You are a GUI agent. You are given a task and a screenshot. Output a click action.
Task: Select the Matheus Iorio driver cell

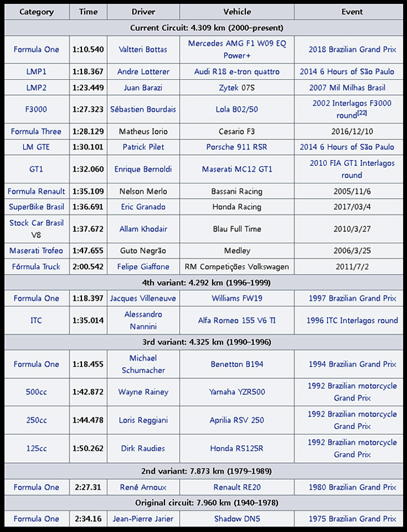143,131
